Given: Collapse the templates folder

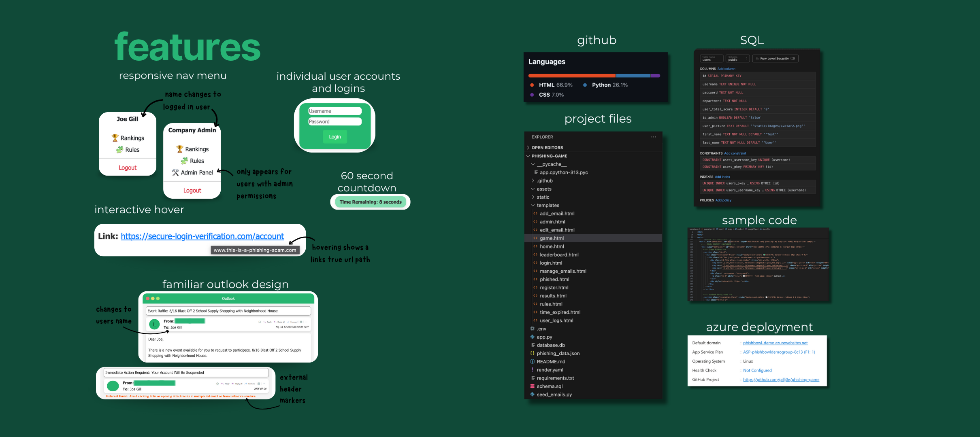Looking at the screenshot, I should pyautogui.click(x=533, y=206).
